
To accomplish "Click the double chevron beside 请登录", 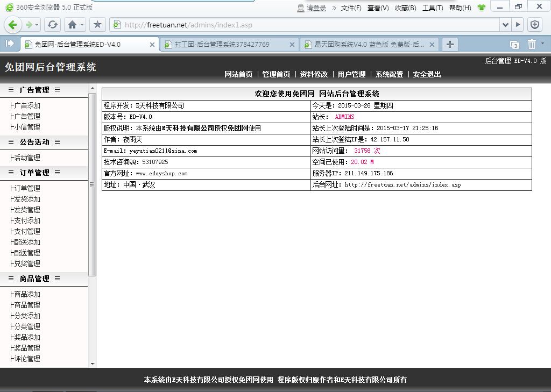I will [334, 8].
